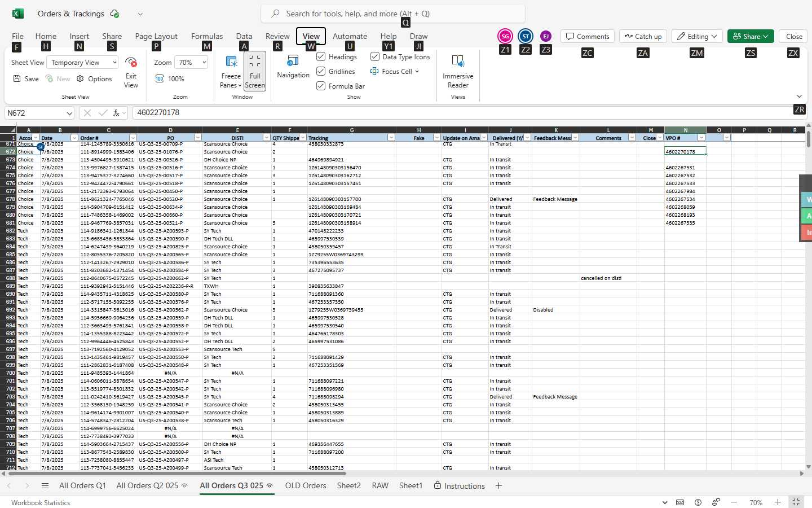
Task: Click the Save sheet view icon
Action: pos(17,78)
